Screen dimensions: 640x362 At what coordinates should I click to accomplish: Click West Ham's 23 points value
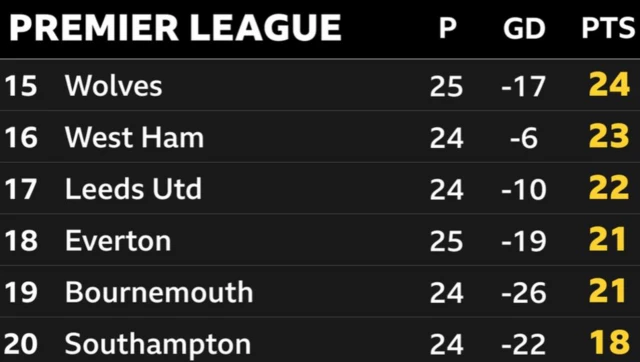(609, 136)
